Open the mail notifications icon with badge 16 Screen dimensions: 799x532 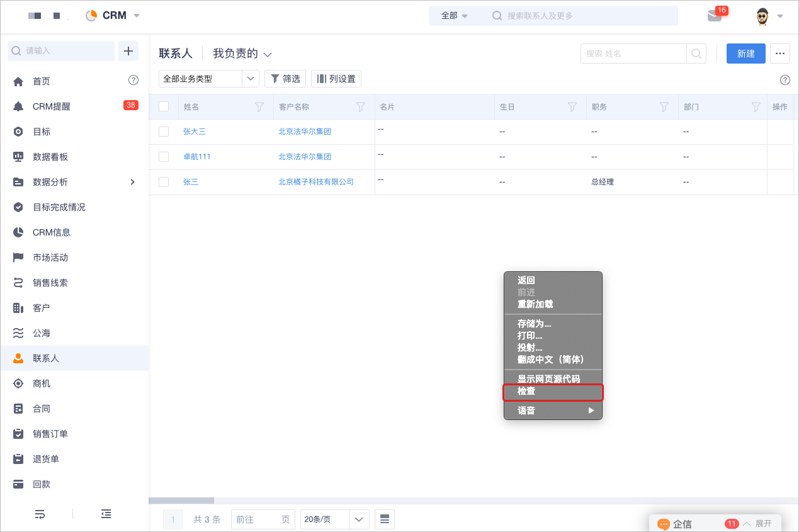pos(715,16)
